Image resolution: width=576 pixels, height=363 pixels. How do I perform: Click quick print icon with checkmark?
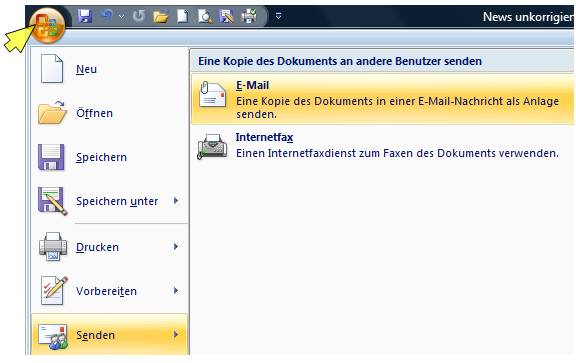[249, 16]
